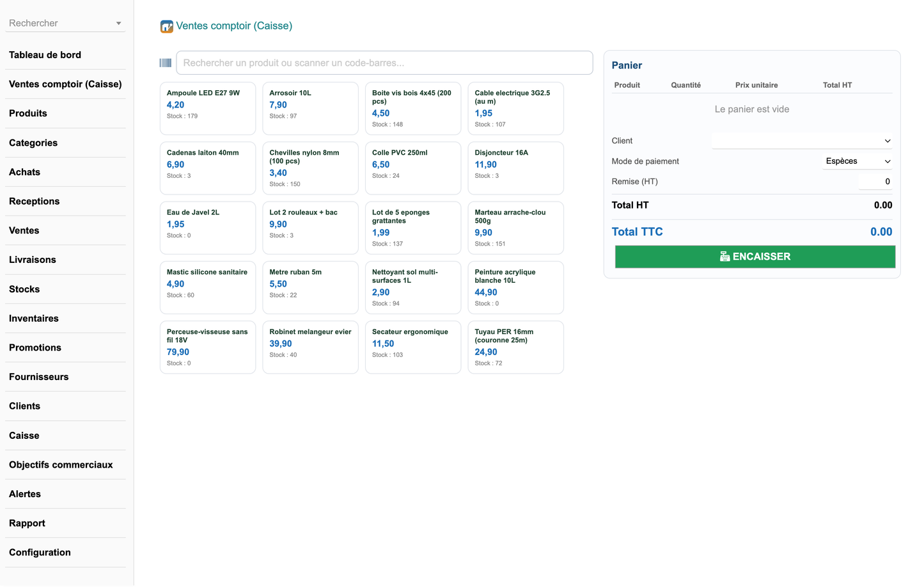Open Inventaires in the sidebar

point(65,319)
